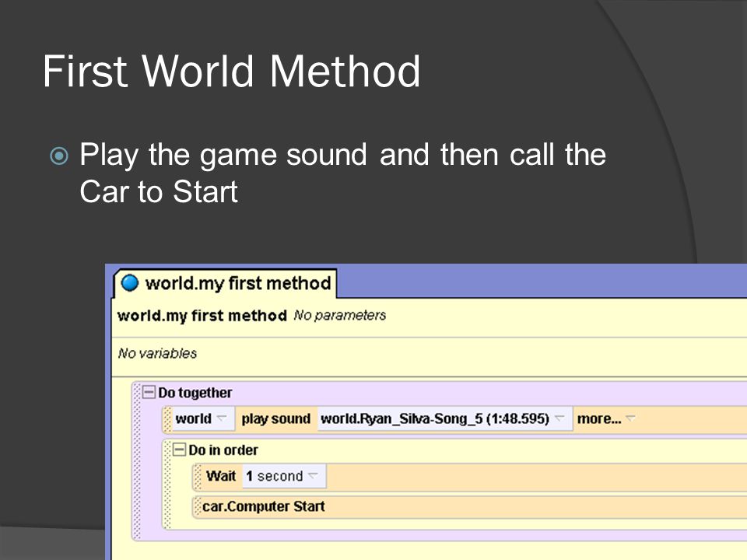Screen dimensions: 747x560
Task: Click the drag handle of Wait statement
Action: click(x=197, y=477)
